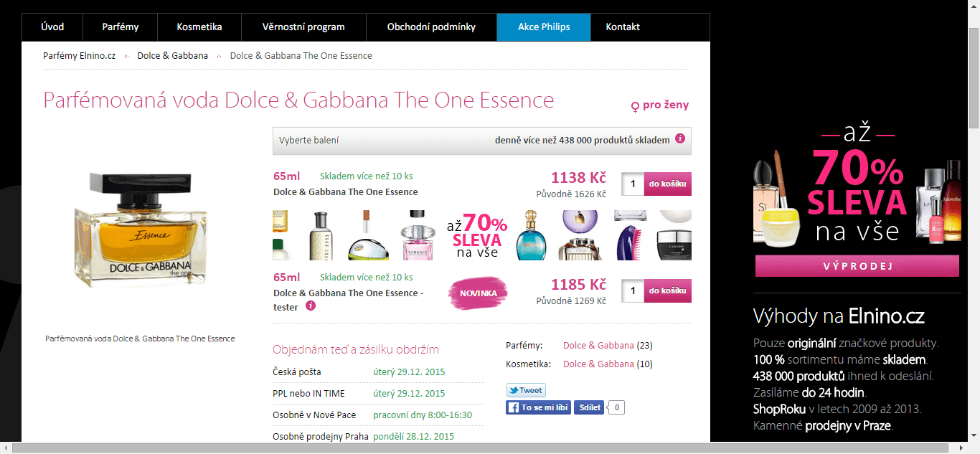Image resolution: width=980 pixels, height=454 pixels.
Task: Go to Parfémy Elnino.cz breadcrumb
Action: pos(79,55)
